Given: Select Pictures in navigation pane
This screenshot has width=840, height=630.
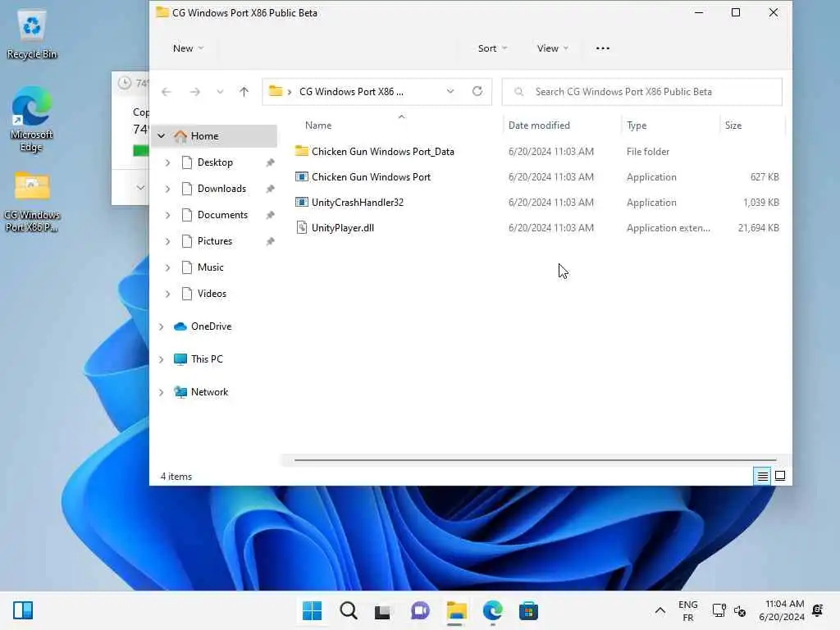Looking at the screenshot, I should click(x=214, y=241).
